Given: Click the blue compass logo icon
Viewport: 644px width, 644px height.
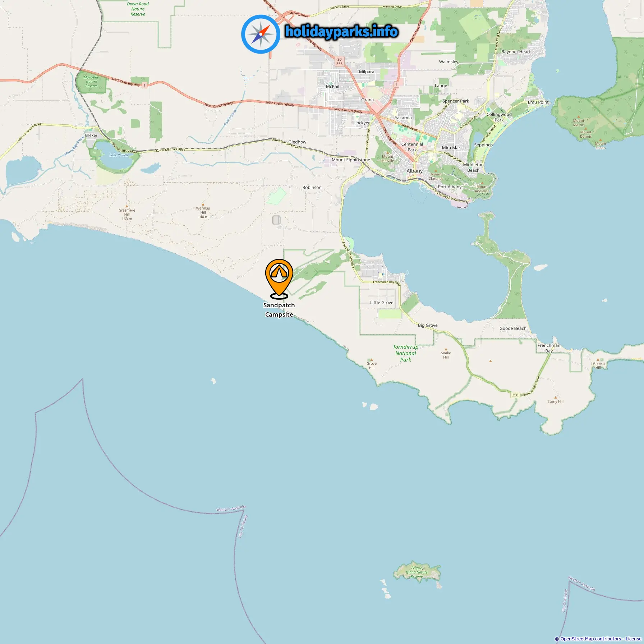Looking at the screenshot, I should [x=261, y=34].
